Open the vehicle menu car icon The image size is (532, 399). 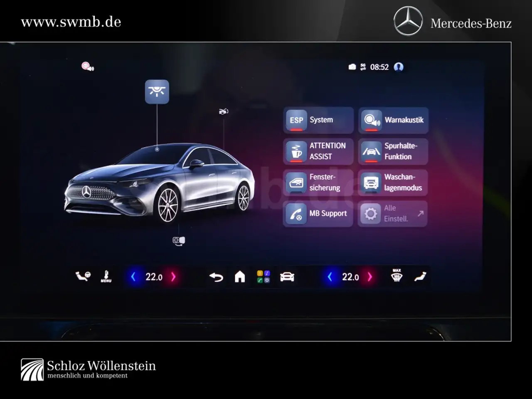pyautogui.click(x=287, y=277)
